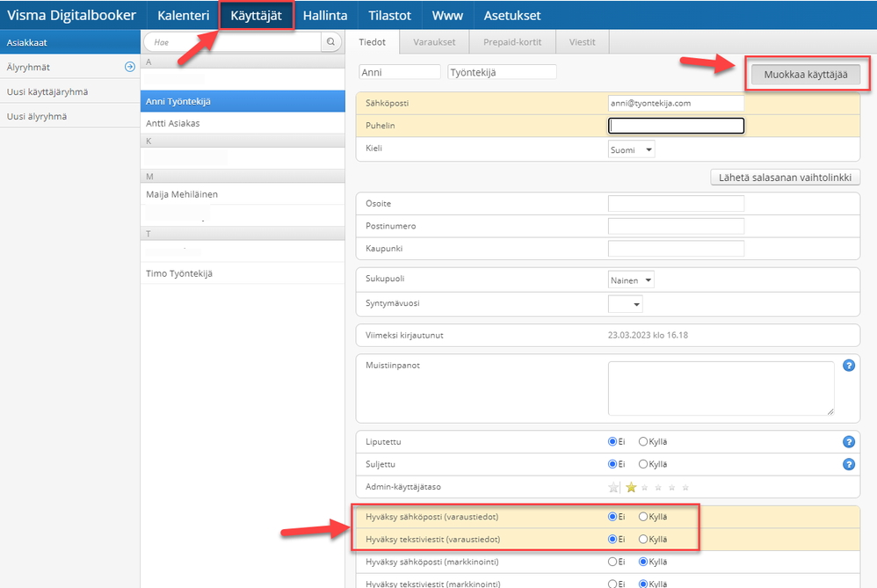877x588 pixels.
Task: Open the Syntymävuosi dropdown
Action: [626, 304]
